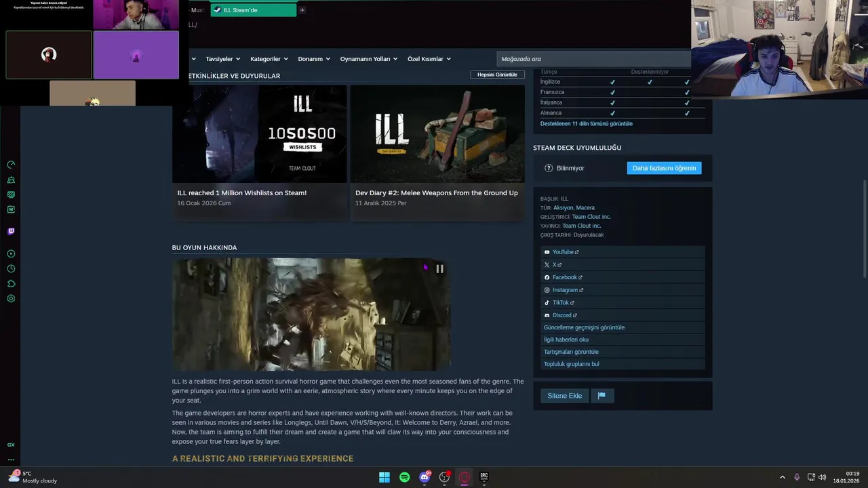
Task: Open Twitch panel in Opera sidebar
Action: 11,231
